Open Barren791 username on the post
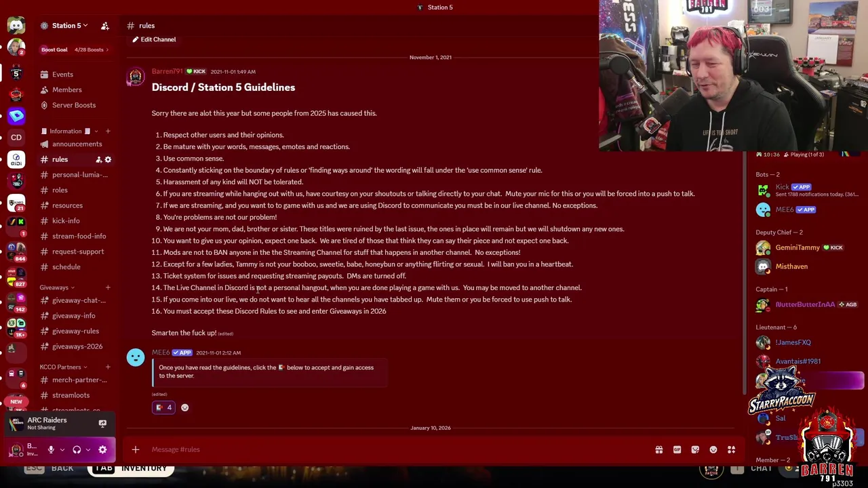868x488 pixels. coord(167,72)
